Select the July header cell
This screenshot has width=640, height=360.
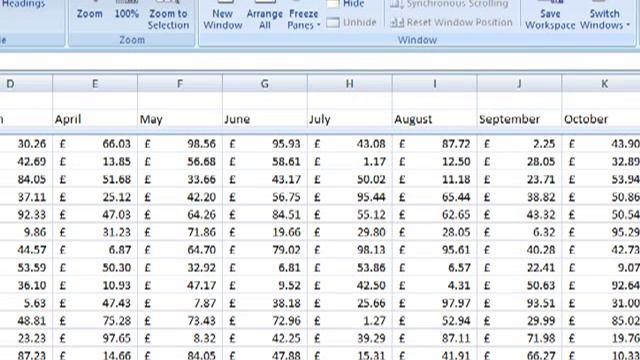[350, 120]
